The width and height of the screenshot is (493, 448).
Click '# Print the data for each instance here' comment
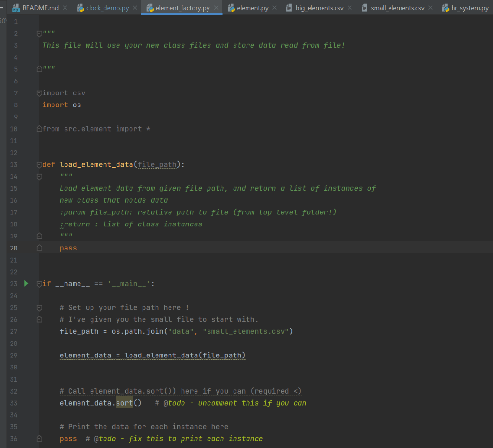pos(144,427)
